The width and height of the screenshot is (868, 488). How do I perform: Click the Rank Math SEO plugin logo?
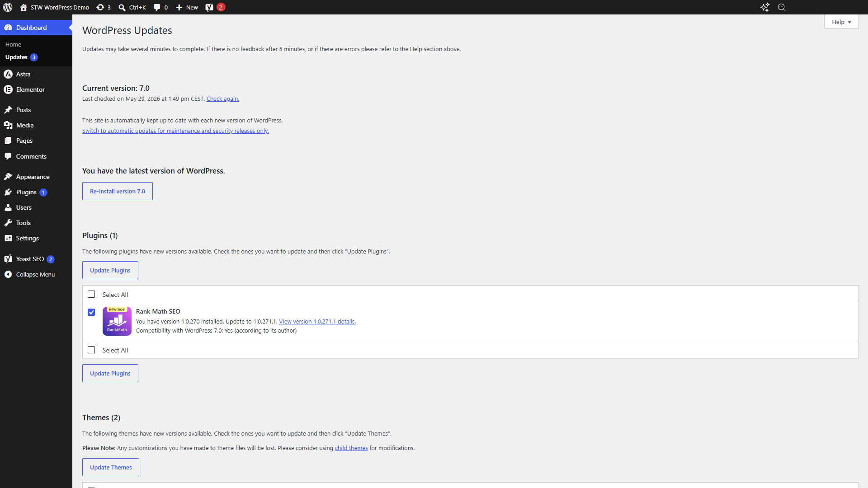point(117,321)
